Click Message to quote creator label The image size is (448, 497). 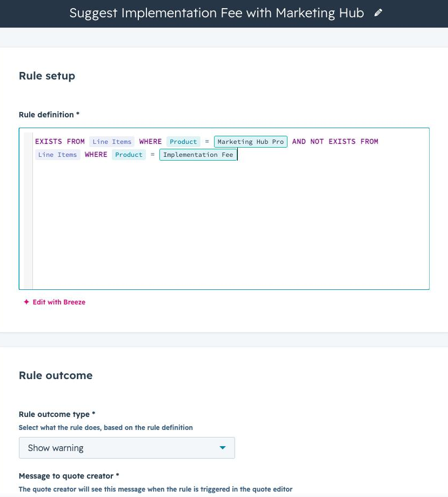[69, 476]
